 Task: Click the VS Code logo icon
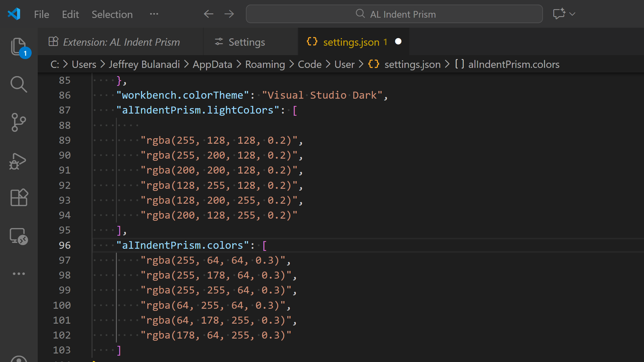14,14
